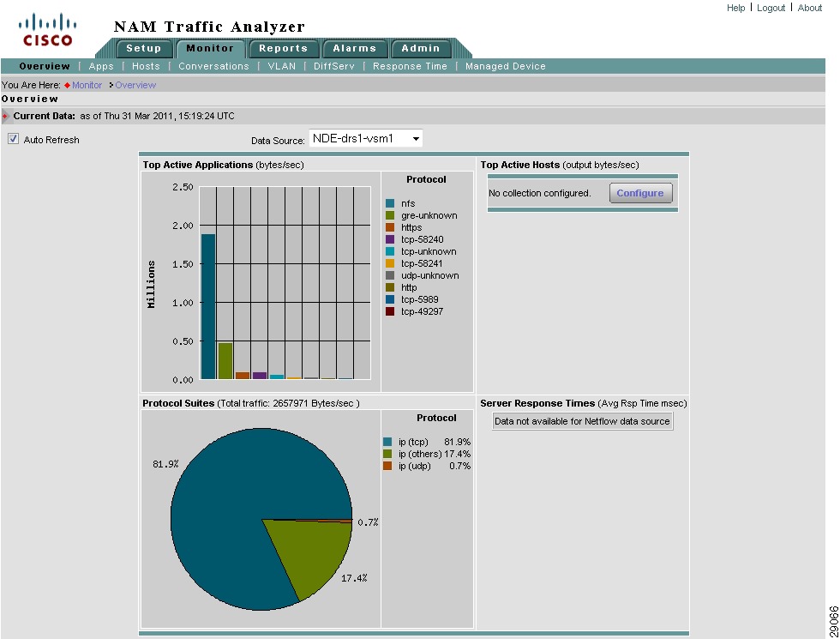Click the Logout link

click(771, 8)
